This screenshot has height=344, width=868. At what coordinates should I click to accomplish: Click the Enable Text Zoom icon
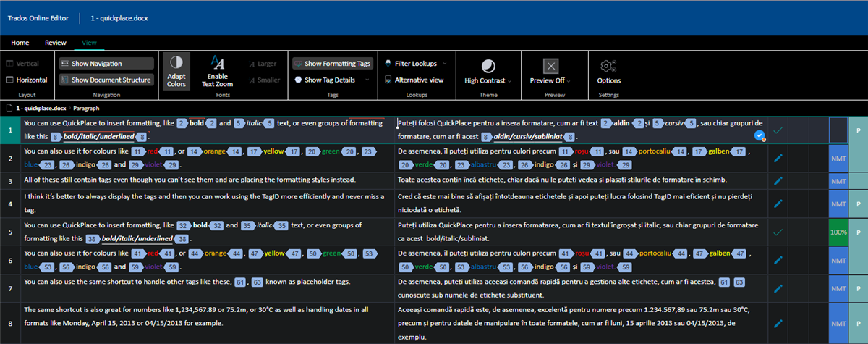pos(218,64)
